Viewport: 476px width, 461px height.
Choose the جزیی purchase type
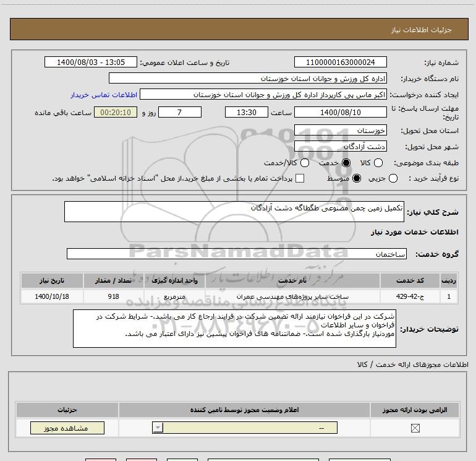pyautogui.click(x=393, y=178)
